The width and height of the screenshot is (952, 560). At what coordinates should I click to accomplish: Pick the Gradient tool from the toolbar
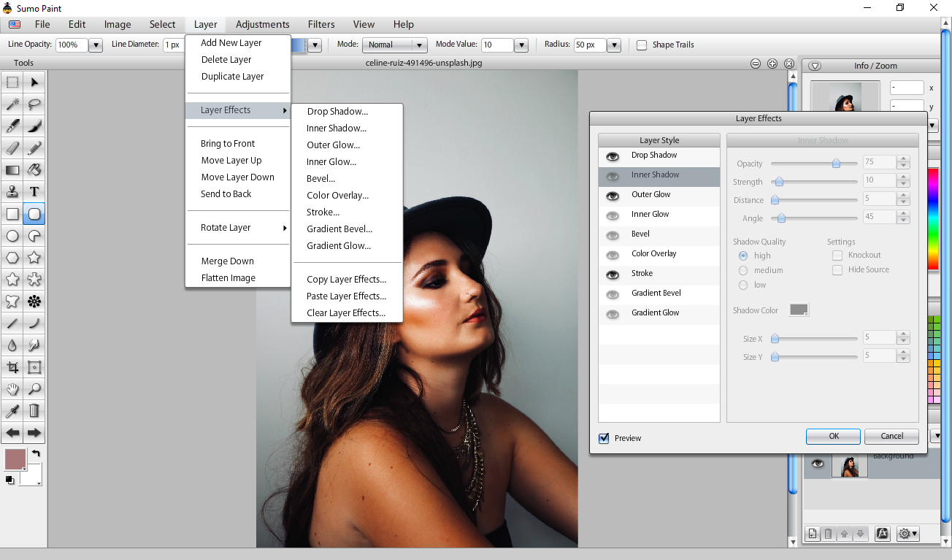point(12,170)
